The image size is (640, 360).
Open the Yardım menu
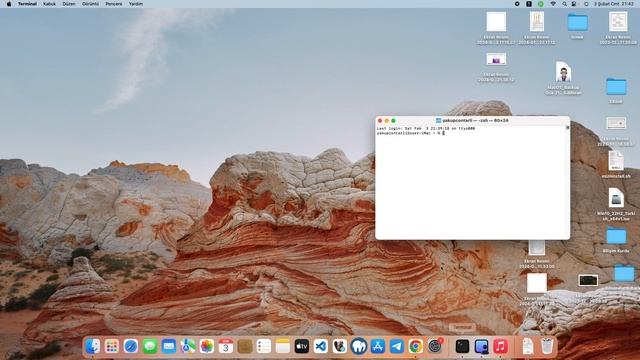coord(136,4)
